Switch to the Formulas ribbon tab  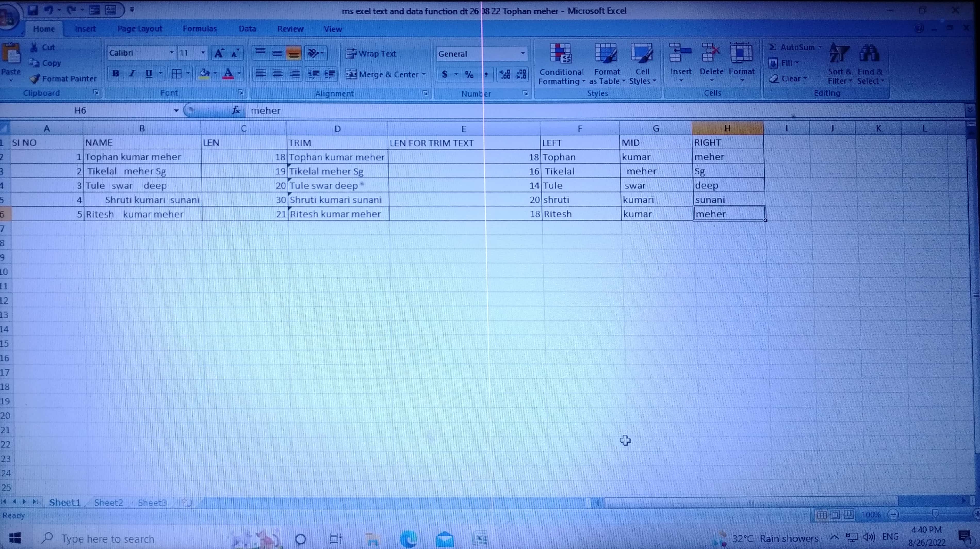pos(199,29)
